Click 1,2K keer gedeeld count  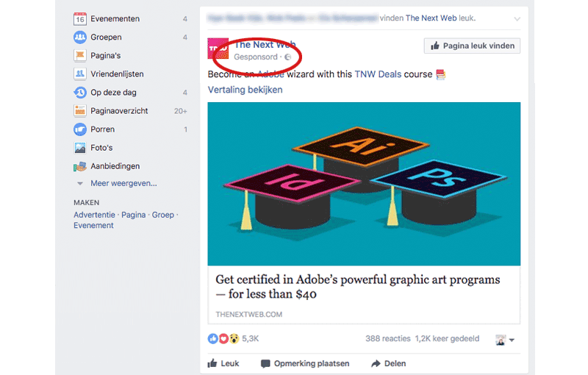(x=447, y=339)
